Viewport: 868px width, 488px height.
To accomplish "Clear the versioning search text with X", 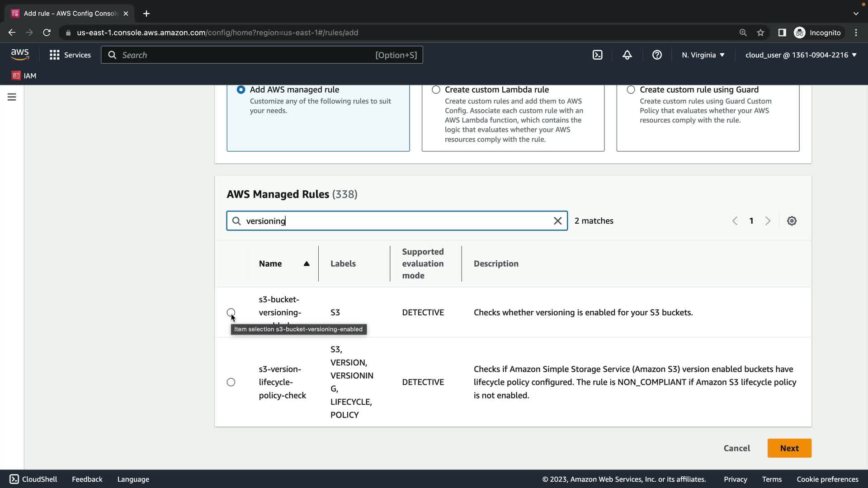I will 557,221.
